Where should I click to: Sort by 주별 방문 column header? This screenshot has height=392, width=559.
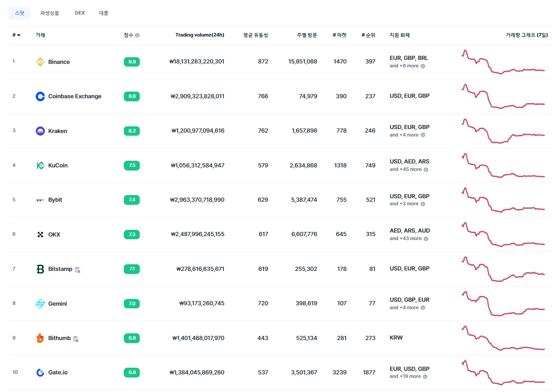coord(307,35)
